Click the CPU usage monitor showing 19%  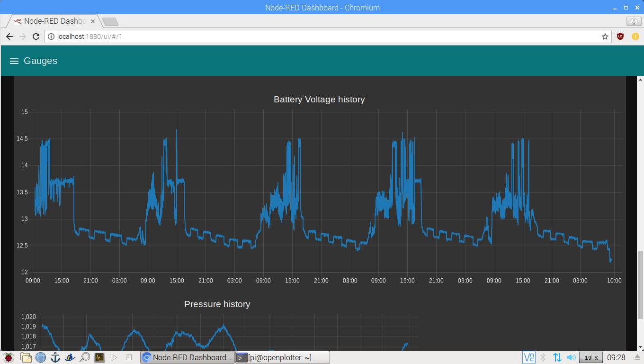click(x=591, y=358)
